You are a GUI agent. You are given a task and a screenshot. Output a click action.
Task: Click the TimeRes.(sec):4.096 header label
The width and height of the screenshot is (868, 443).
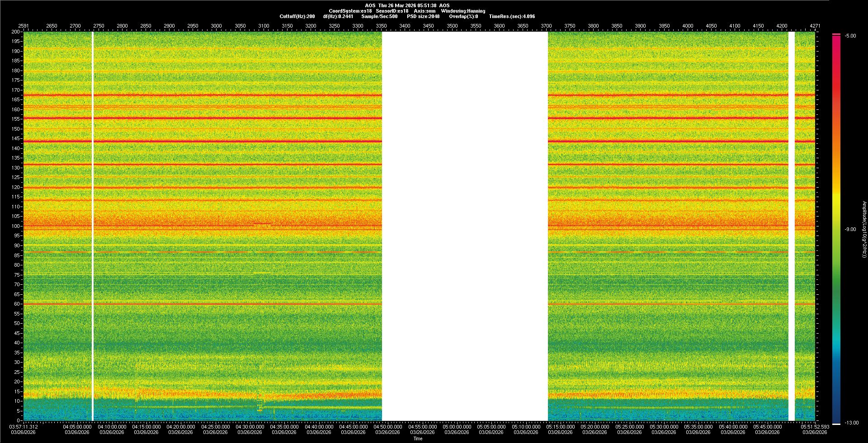[x=512, y=16]
